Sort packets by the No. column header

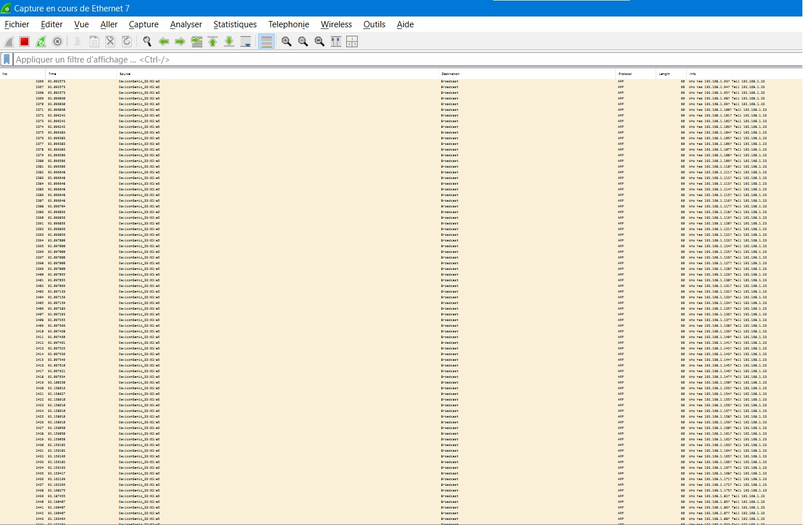23,74
